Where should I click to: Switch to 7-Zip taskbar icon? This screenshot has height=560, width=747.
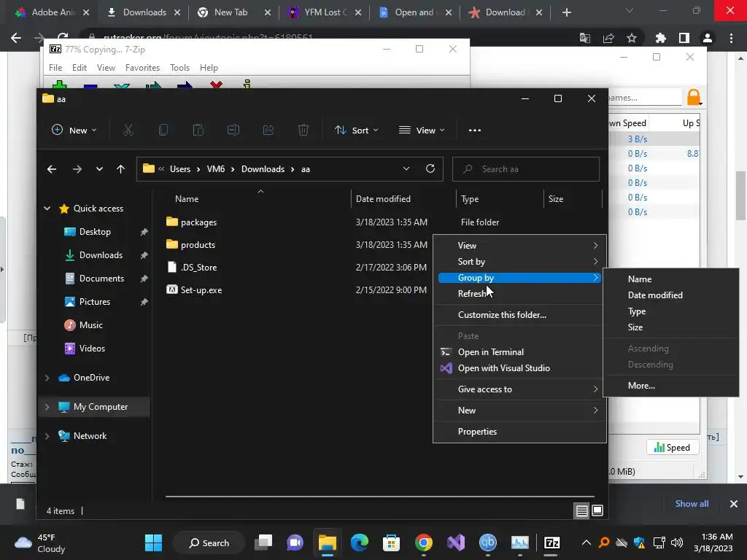551,542
